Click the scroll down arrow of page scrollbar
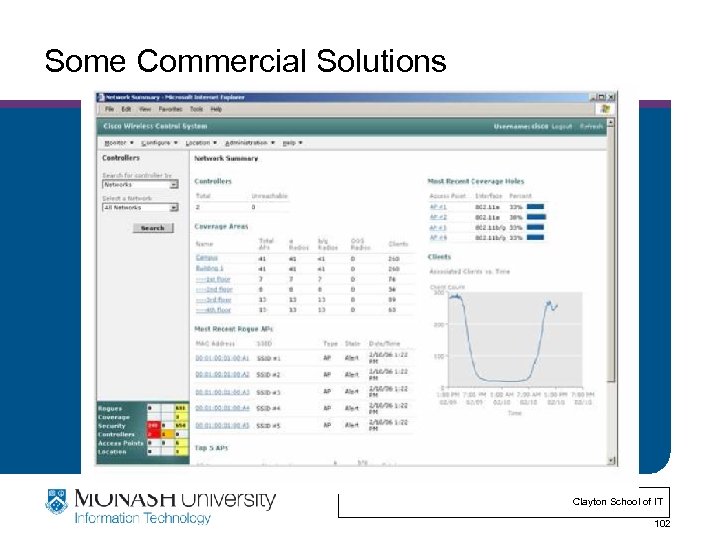720x540 pixels. click(610, 460)
